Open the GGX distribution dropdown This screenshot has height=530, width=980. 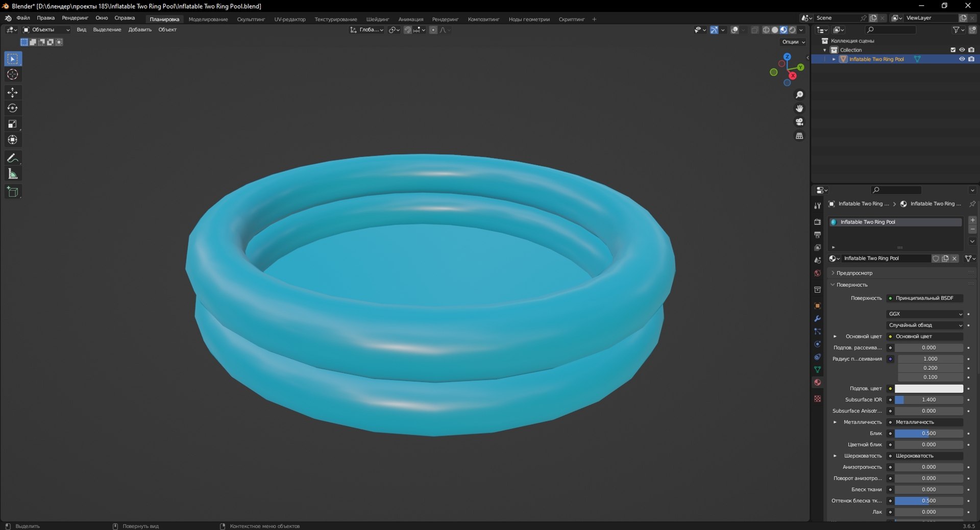click(x=925, y=314)
